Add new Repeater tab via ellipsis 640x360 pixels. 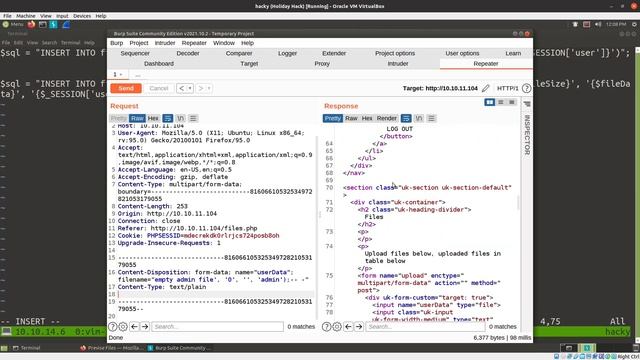tap(138, 75)
